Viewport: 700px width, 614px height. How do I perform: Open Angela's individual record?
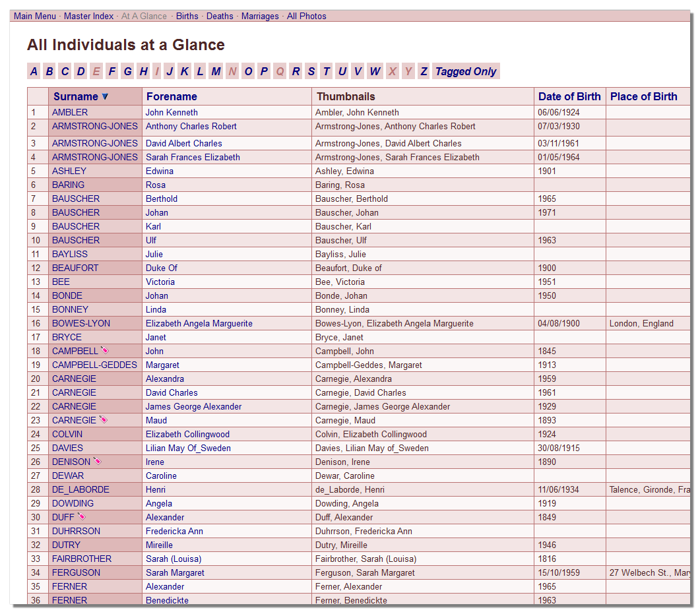click(x=158, y=503)
